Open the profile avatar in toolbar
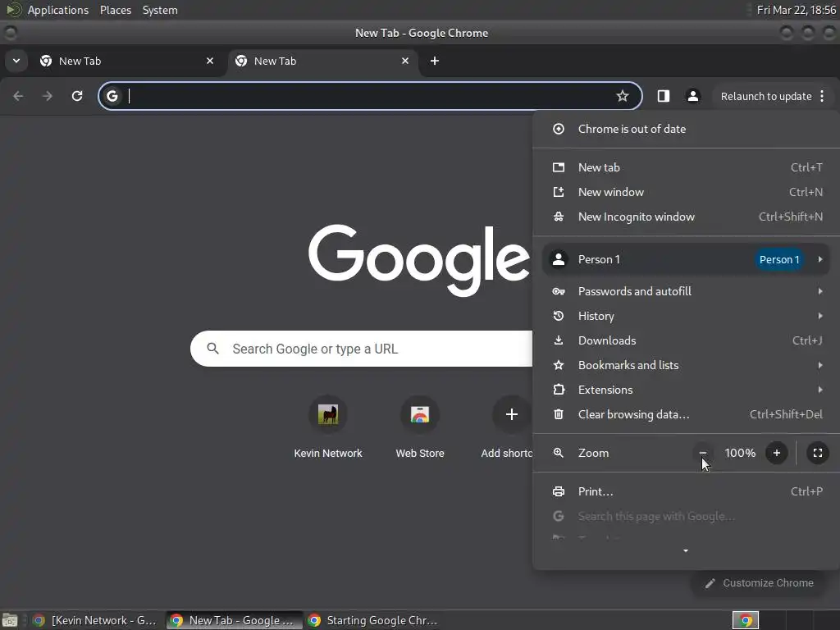Screen dimensions: 840x630 [692, 96]
